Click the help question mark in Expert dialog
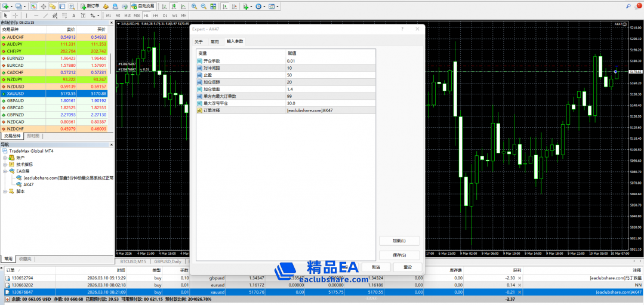Image resolution: width=644 pixels, height=305 pixels. tap(402, 29)
